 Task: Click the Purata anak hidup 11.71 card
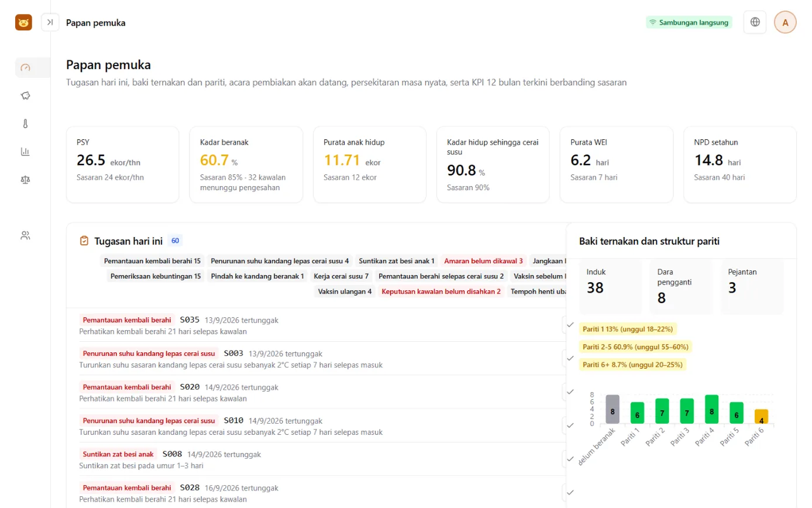pyautogui.click(x=370, y=164)
